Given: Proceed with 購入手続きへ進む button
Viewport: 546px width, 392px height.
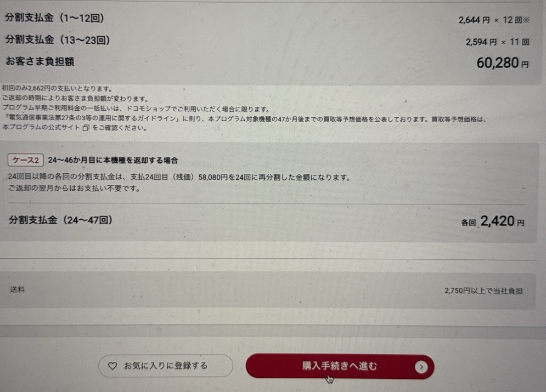Looking at the screenshot, I should click(340, 366).
